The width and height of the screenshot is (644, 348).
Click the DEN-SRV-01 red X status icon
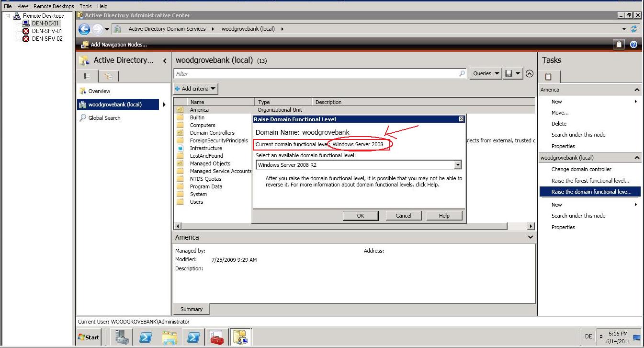[x=26, y=31]
